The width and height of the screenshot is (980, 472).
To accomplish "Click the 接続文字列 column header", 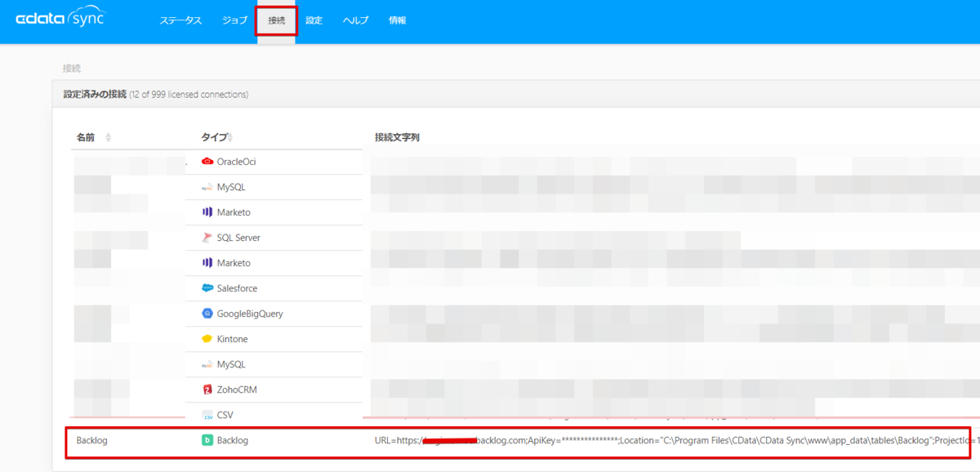I will (x=397, y=137).
